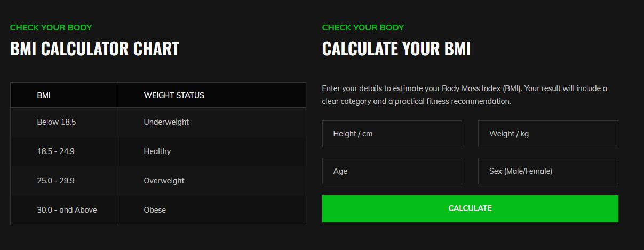Screen dimensions: 644x250
Task: Click the Sex (Male/Female) field
Action: 548,171
